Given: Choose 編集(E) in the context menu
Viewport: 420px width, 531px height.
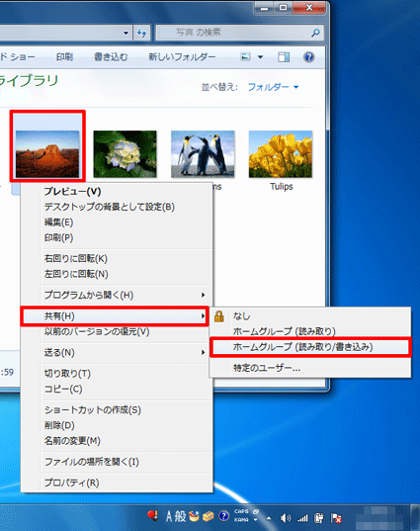Looking at the screenshot, I should point(117,222).
